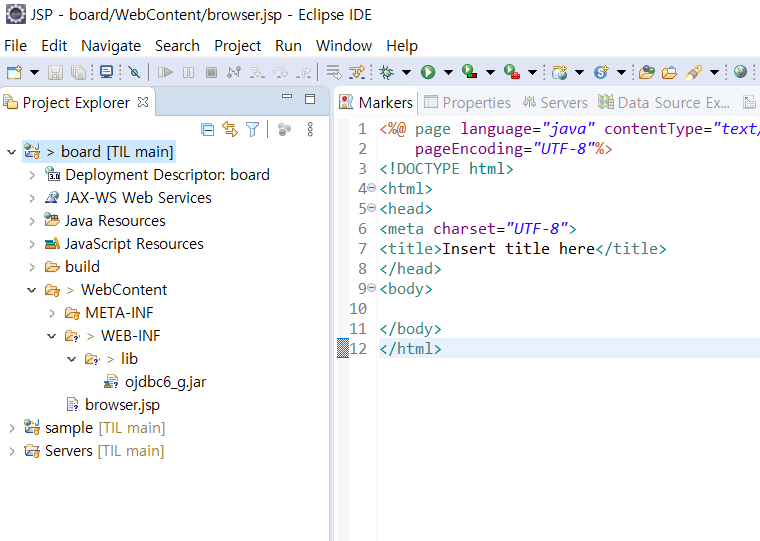Collapse the WebContent folder
760x541 pixels.
(x=32, y=290)
